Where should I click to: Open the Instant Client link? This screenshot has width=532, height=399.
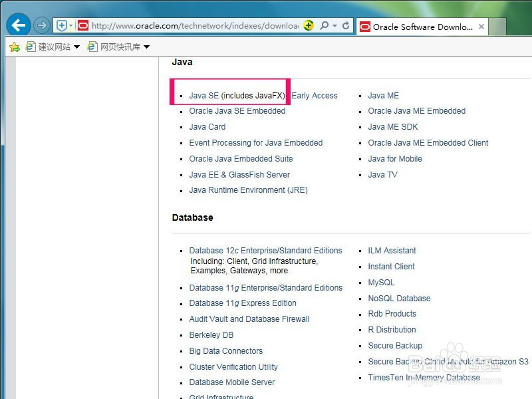(x=391, y=267)
